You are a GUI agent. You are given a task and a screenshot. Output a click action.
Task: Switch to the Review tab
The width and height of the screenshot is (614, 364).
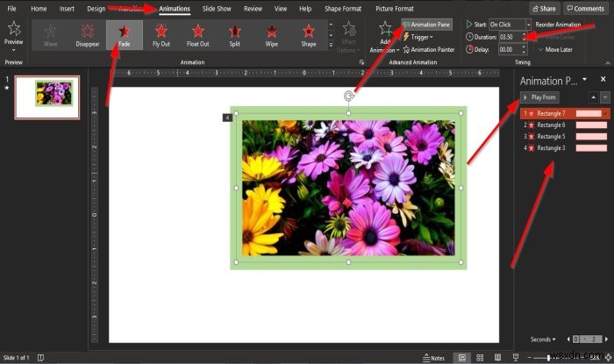[253, 8]
